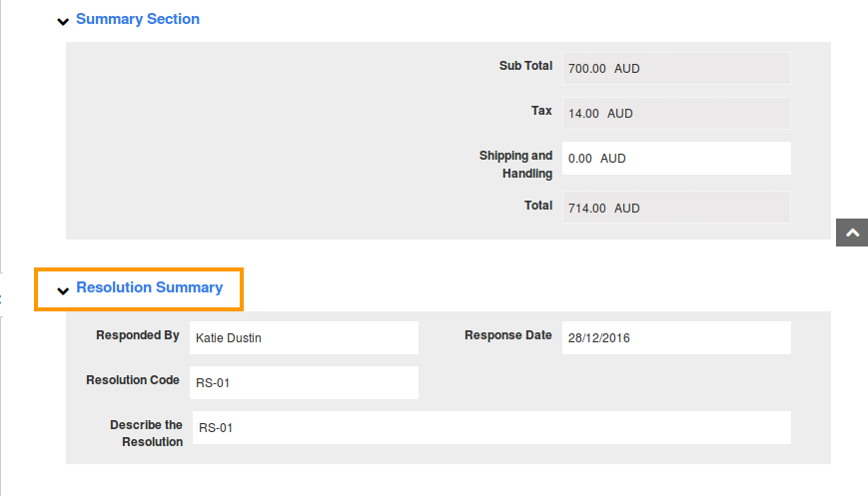Edit the Resolution Code field
868x496 pixels.
click(304, 382)
